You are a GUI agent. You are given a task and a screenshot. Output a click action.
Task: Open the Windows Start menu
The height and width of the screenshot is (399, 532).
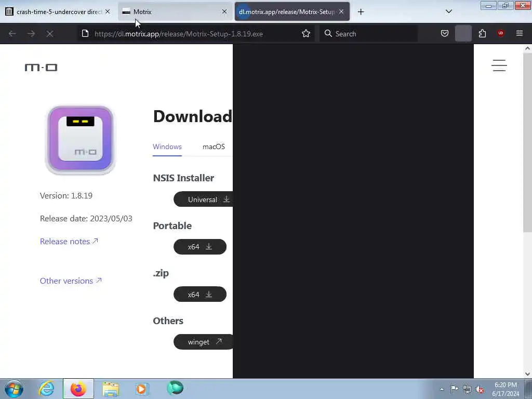(x=14, y=389)
